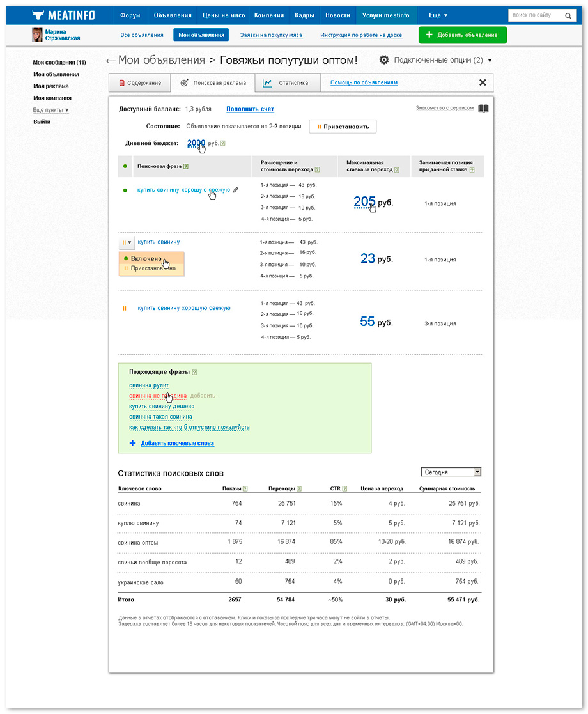This screenshot has height=714, width=588.
Task: Switch to the Статистика tab
Action: pos(288,83)
